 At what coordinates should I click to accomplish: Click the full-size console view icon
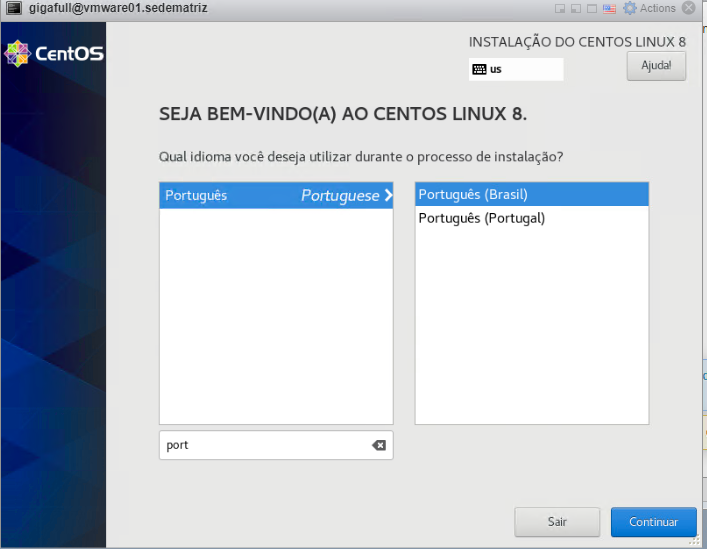(592, 9)
